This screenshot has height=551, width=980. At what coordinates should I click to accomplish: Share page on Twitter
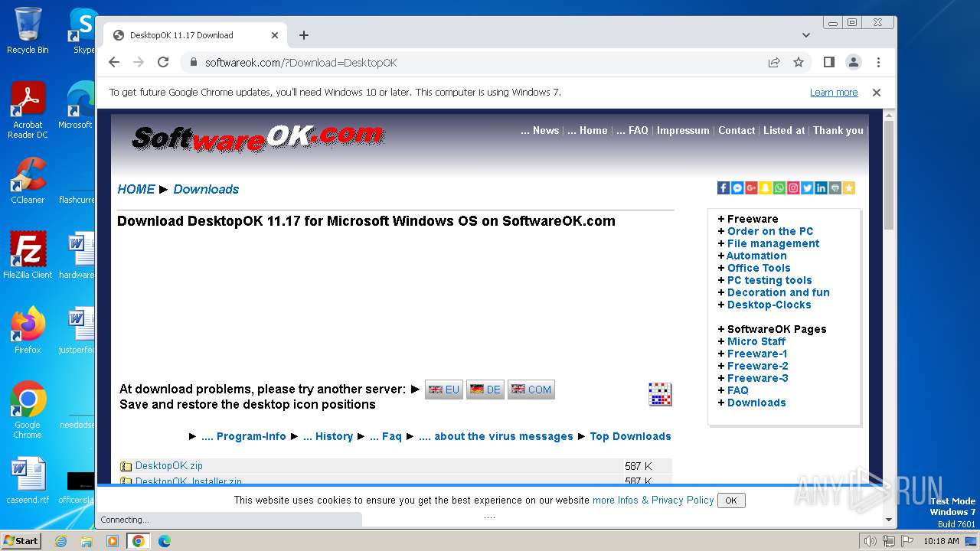807,188
